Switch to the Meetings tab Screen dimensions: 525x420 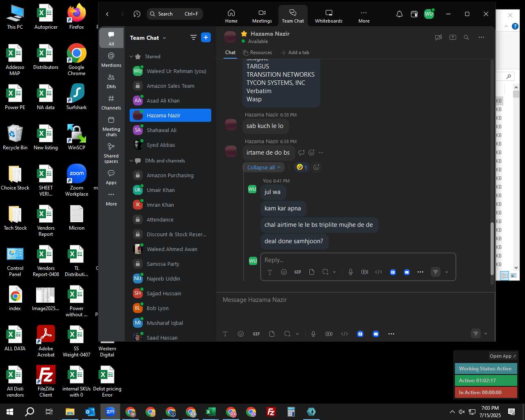262,16
